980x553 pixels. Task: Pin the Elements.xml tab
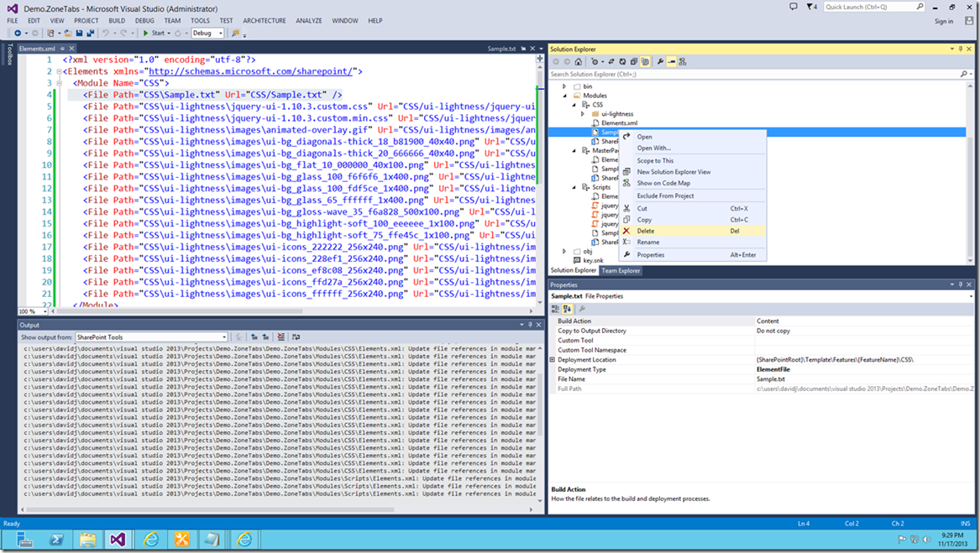(62, 49)
